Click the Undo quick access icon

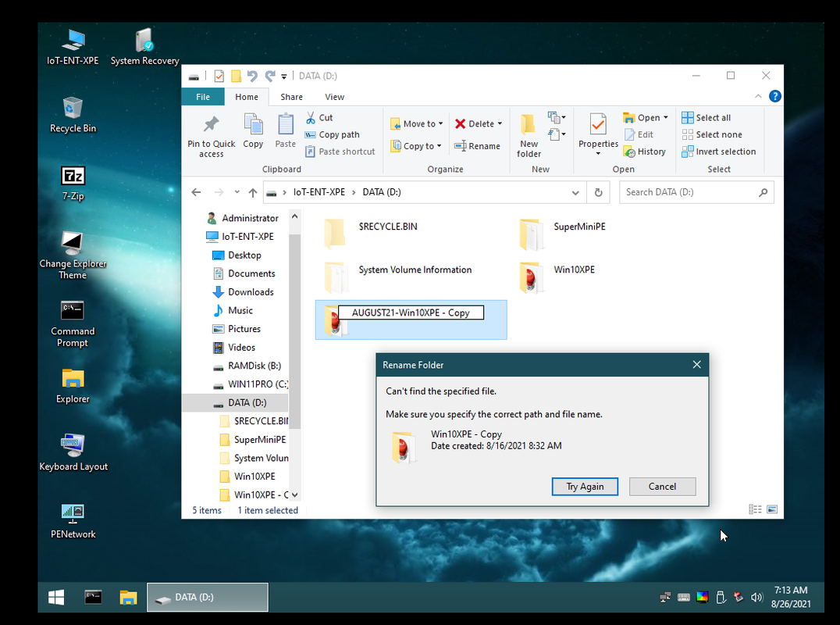pos(252,76)
